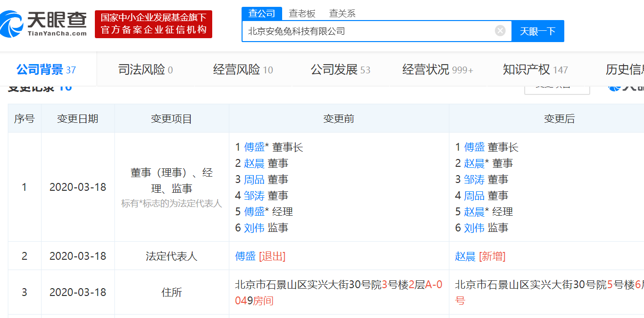Viewport: 644px width, 318px height.
Task: Select the 2020-03-18 date in row 1
Action: tap(78, 187)
